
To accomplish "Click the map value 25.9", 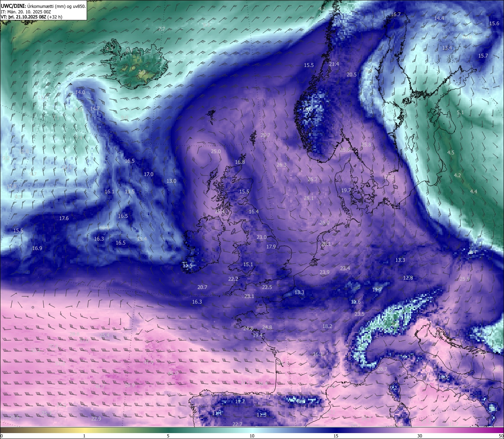I will [465, 279].
